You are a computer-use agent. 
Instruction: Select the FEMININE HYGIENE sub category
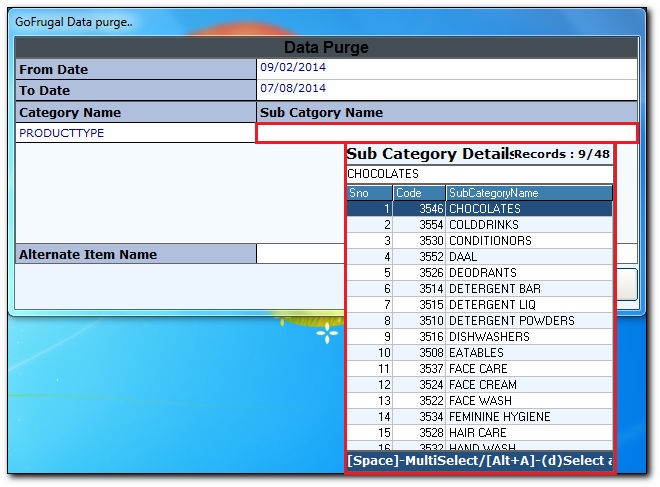[x=502, y=417]
